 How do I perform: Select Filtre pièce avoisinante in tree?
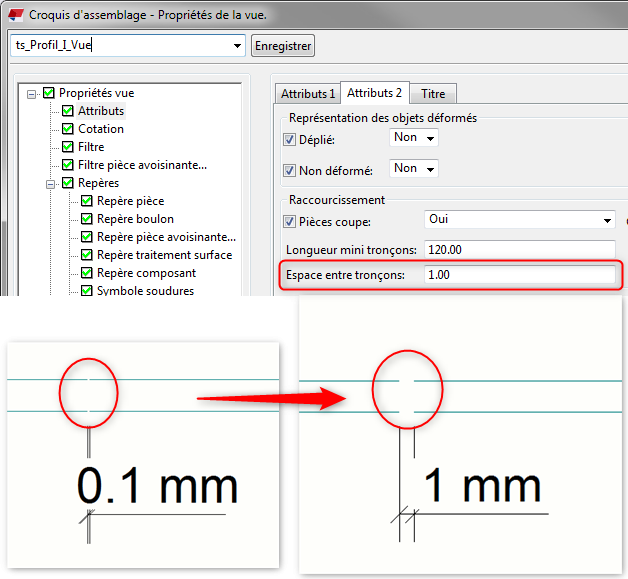pyautogui.click(x=142, y=165)
